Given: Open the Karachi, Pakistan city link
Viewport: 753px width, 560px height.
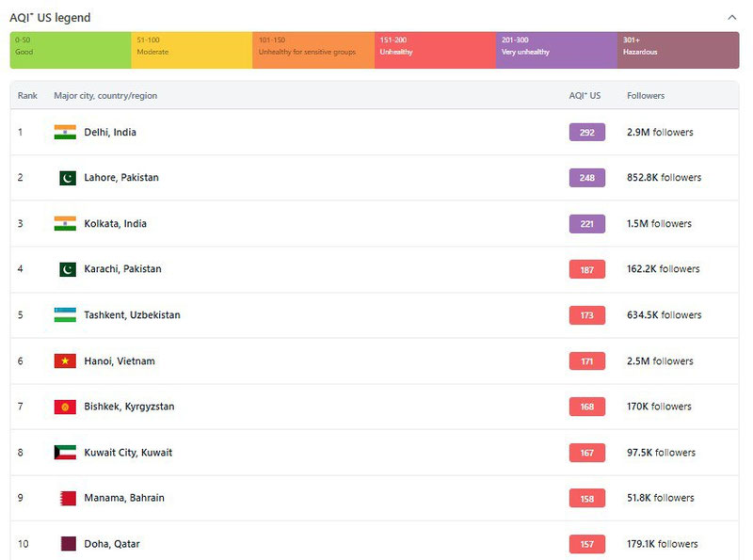Looking at the screenshot, I should click(x=122, y=269).
